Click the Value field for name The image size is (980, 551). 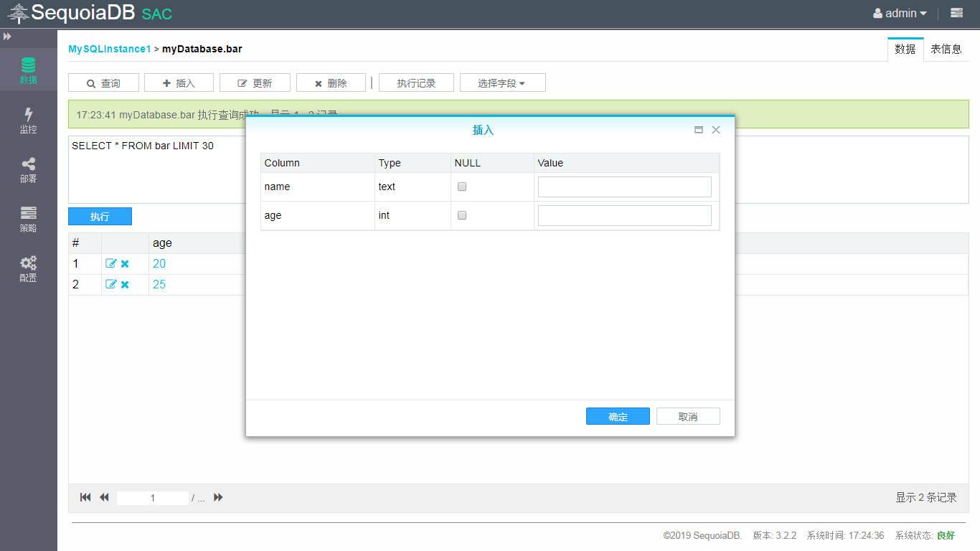pyautogui.click(x=624, y=187)
